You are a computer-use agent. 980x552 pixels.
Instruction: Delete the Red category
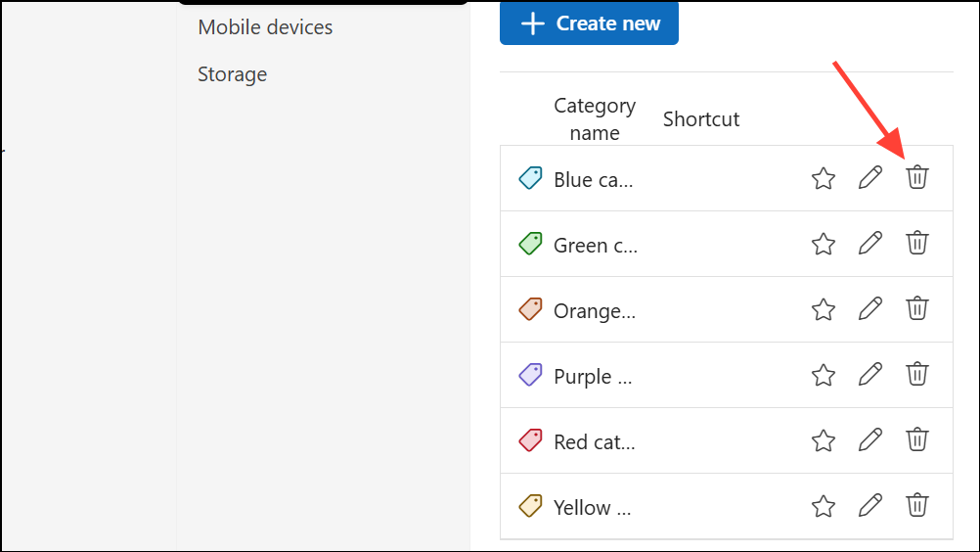tap(916, 440)
